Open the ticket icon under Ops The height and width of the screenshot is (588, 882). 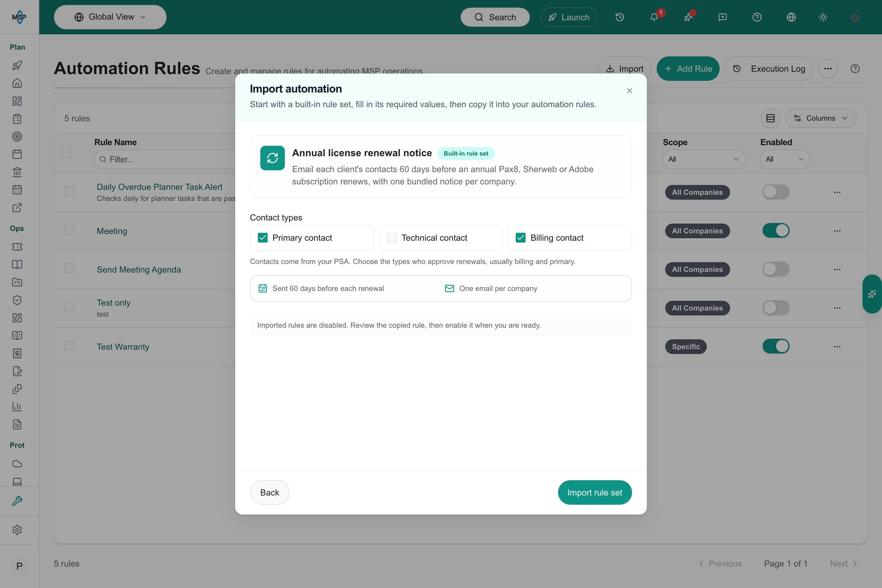click(17, 247)
